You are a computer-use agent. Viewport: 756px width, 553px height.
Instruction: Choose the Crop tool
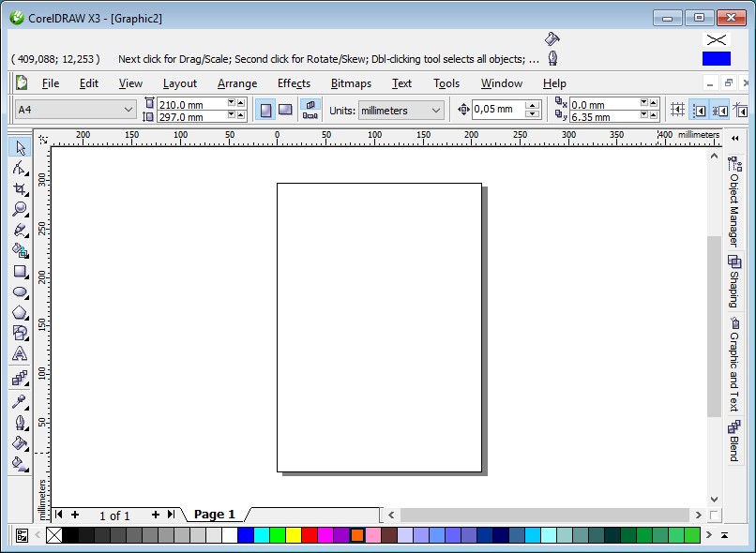point(20,188)
